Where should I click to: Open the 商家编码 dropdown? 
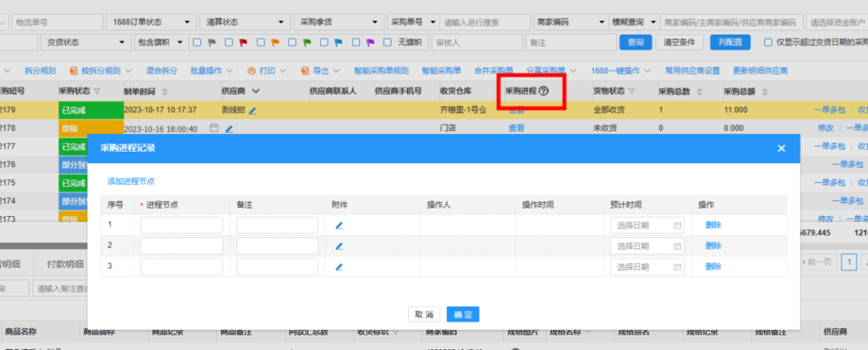click(x=571, y=22)
